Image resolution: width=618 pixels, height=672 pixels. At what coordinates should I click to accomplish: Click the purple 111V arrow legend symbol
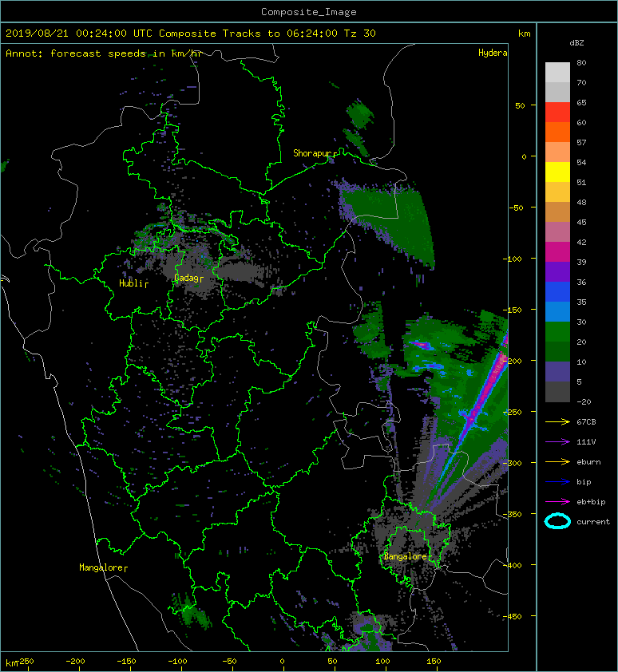[x=557, y=442]
